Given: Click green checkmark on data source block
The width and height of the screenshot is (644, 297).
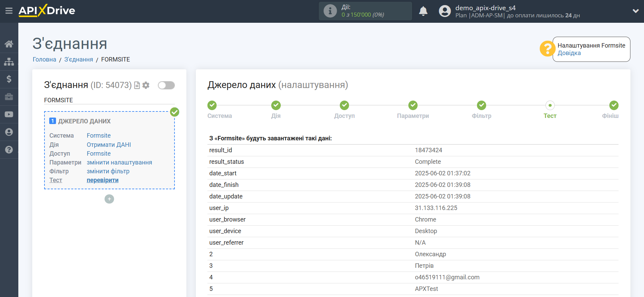Looking at the screenshot, I should (174, 112).
